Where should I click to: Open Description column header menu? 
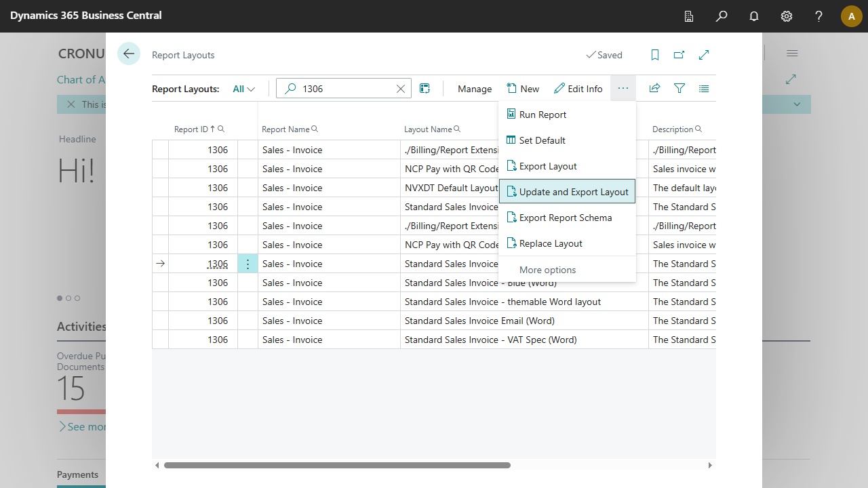pos(677,129)
